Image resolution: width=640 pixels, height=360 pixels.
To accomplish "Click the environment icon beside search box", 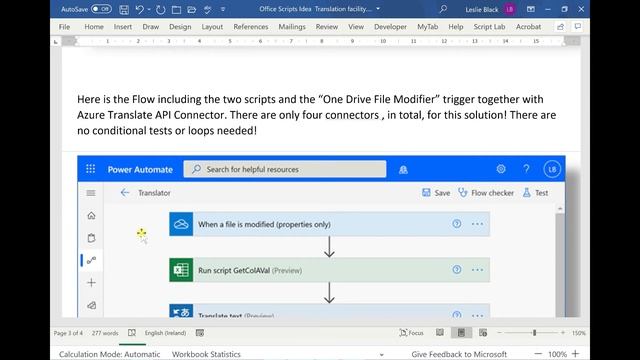I will point(403,169).
